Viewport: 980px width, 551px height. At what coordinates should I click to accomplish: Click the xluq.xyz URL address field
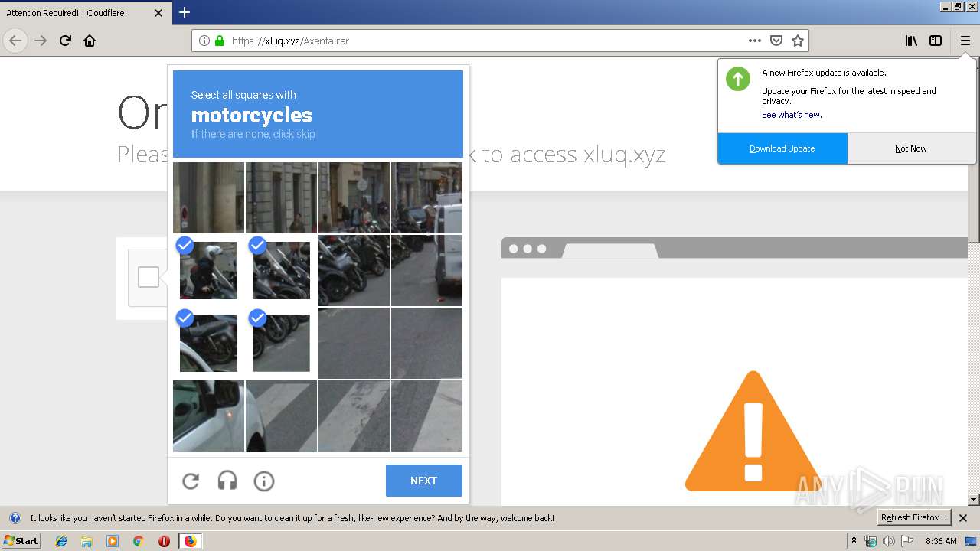486,41
